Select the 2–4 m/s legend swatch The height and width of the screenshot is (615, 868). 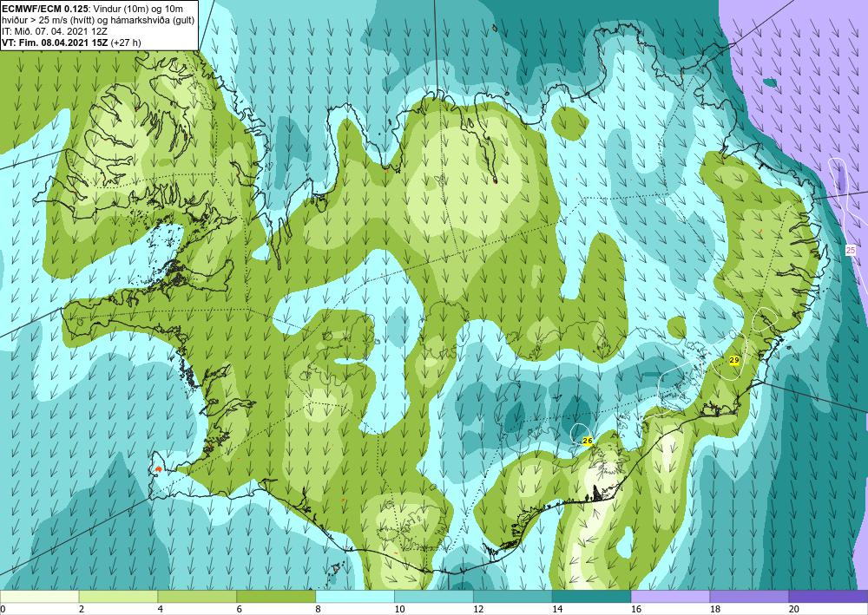coord(118,597)
